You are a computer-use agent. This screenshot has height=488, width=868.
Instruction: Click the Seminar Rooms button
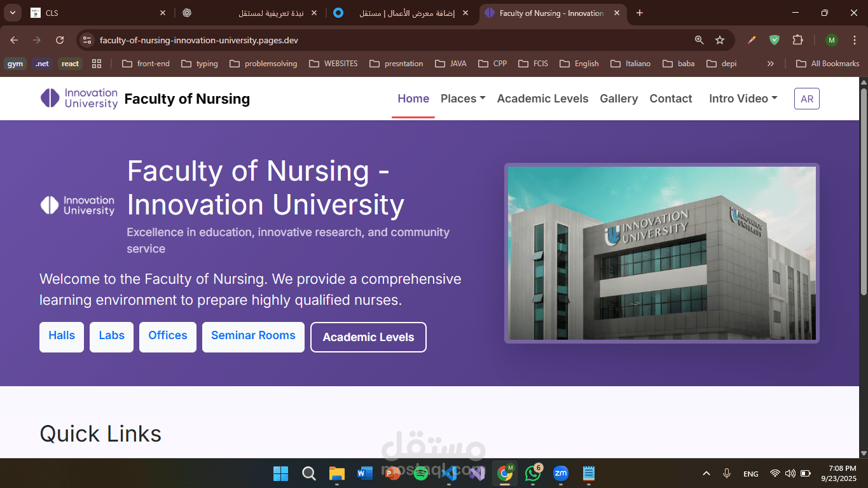click(x=253, y=337)
